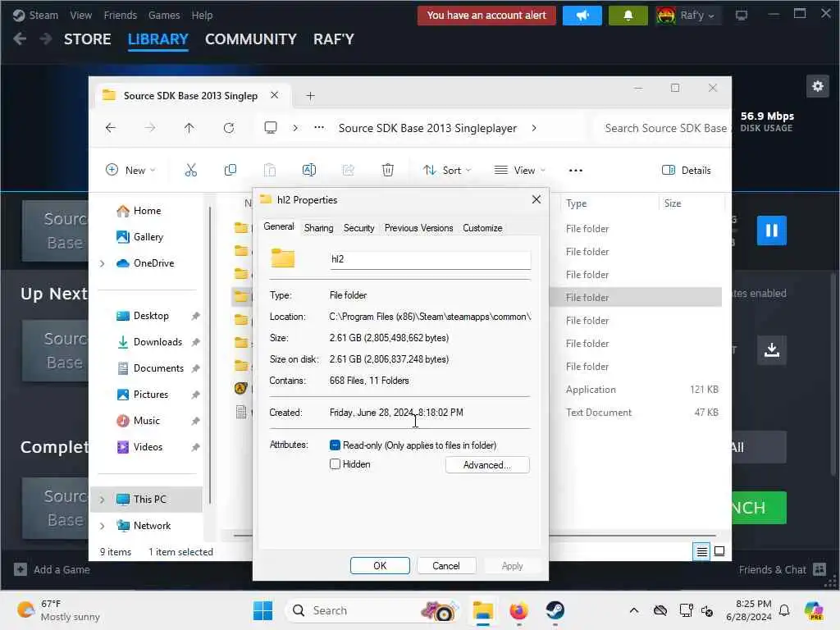Close the Source SDK Base Explorer tab
The width and height of the screenshot is (840, 630).
tap(274, 95)
